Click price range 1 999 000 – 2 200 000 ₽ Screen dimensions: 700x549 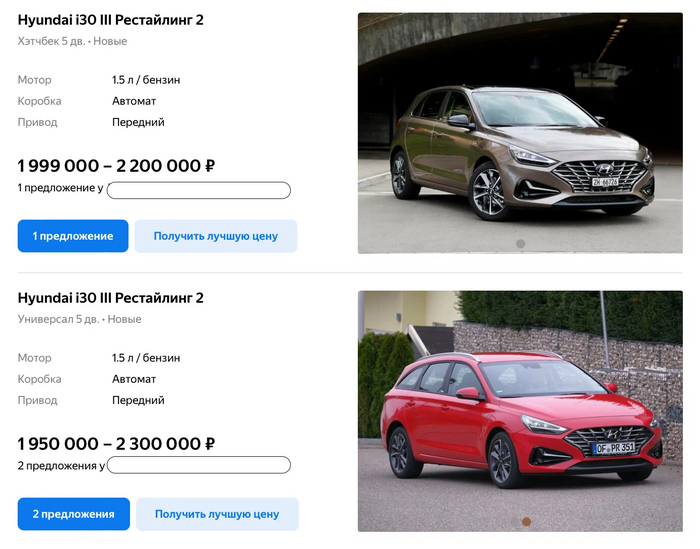point(116,166)
